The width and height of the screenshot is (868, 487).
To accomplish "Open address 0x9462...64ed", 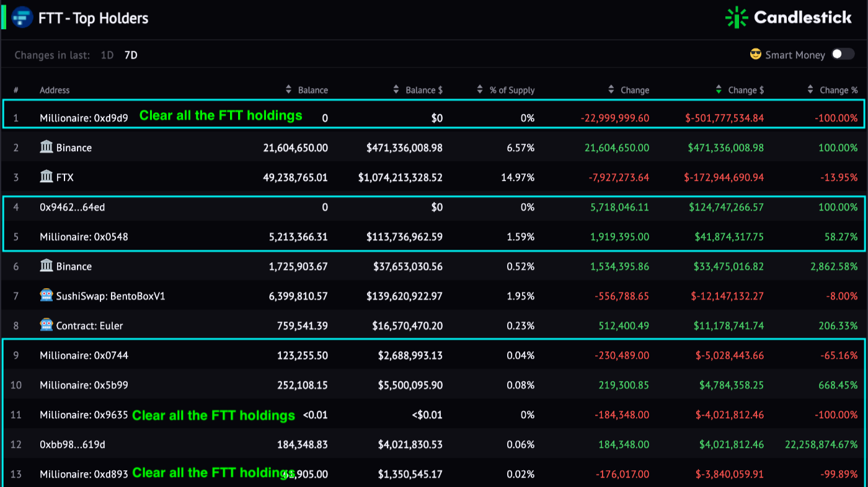I will tap(71, 207).
